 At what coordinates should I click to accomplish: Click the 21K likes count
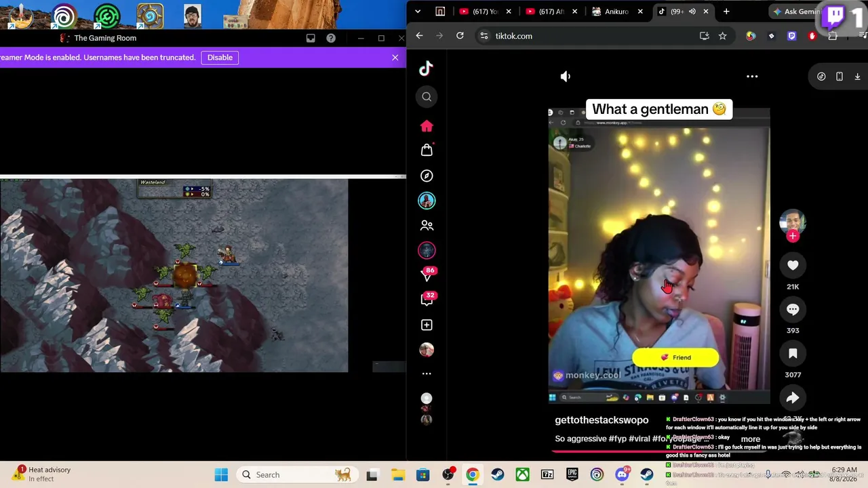pyautogui.click(x=793, y=287)
